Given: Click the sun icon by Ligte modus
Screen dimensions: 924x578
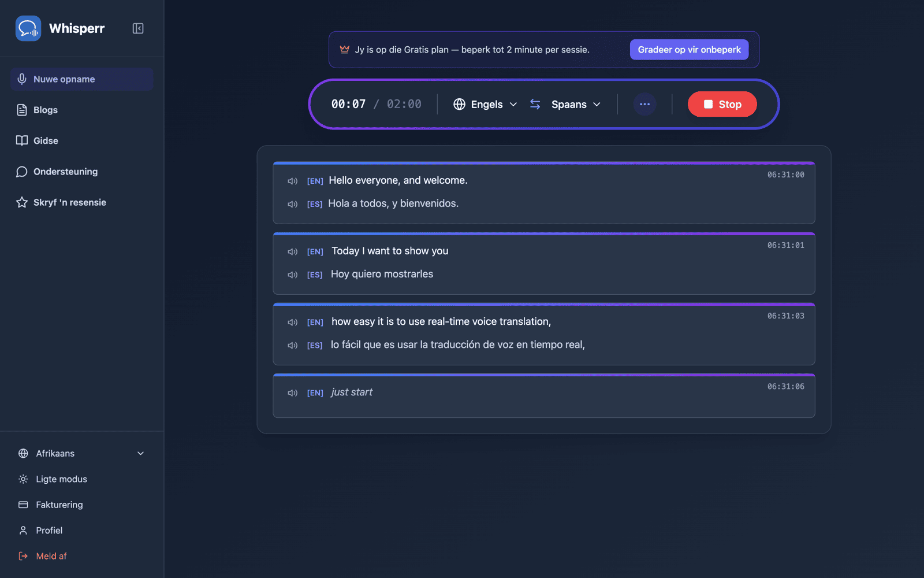Looking at the screenshot, I should [23, 479].
